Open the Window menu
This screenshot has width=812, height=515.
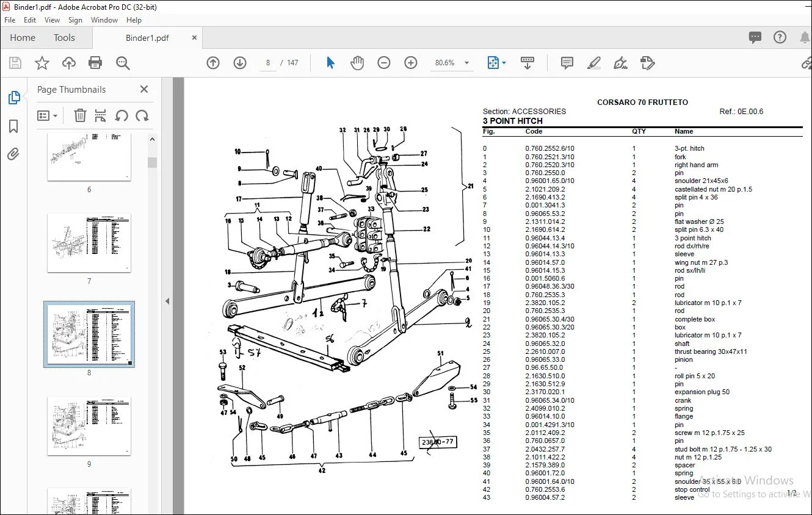tap(104, 20)
